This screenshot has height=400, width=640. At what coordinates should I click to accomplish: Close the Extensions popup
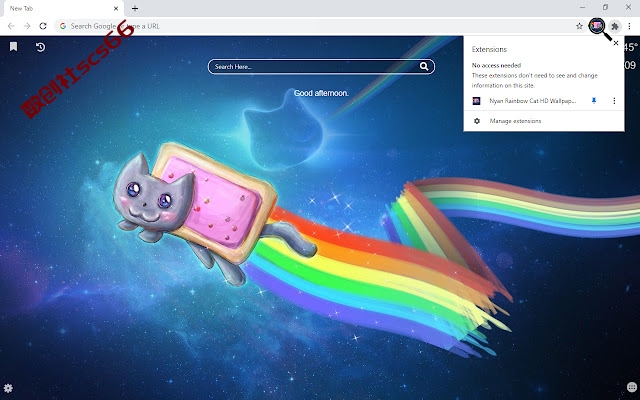point(616,43)
